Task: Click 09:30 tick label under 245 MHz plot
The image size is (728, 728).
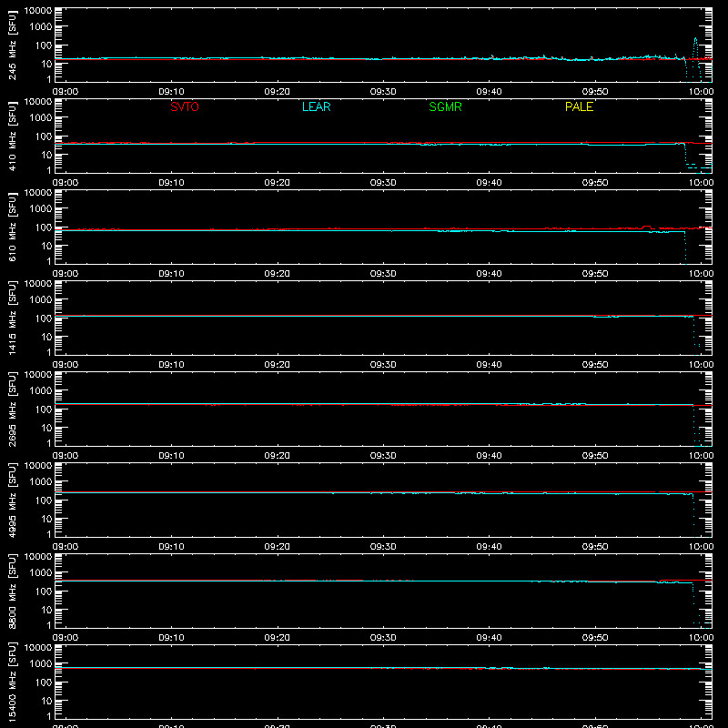Action: (383, 92)
